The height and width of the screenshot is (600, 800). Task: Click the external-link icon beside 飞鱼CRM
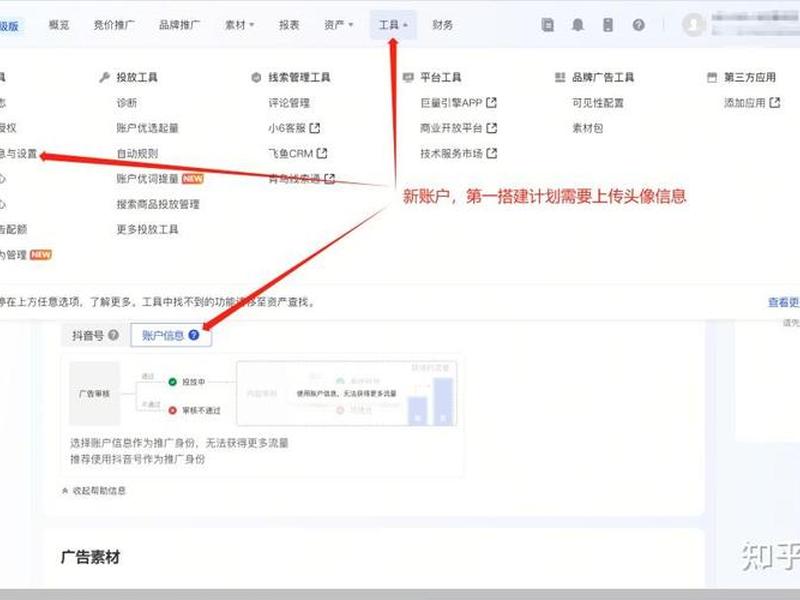click(x=322, y=153)
